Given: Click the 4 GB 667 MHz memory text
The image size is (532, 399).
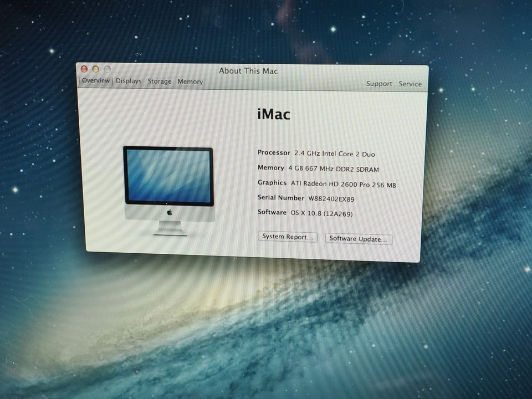Looking at the screenshot, I should coord(332,169).
